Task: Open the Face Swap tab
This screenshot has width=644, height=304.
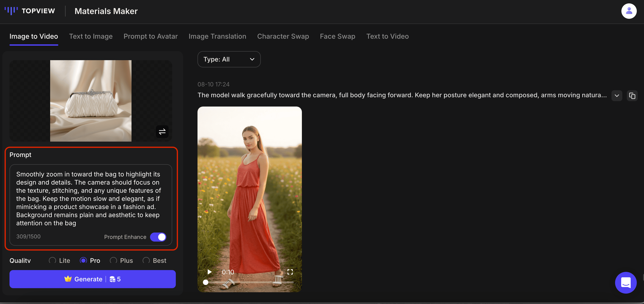Action: 337,36
